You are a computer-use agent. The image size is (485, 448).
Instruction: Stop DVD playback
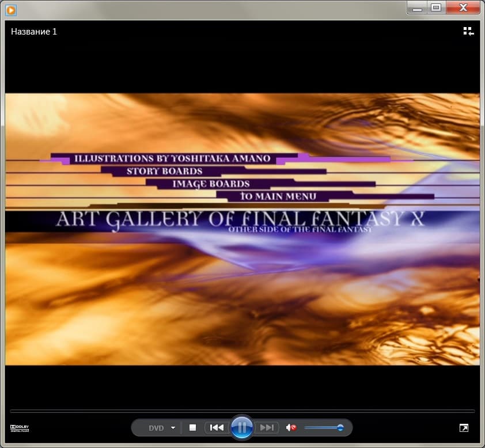pyautogui.click(x=193, y=428)
